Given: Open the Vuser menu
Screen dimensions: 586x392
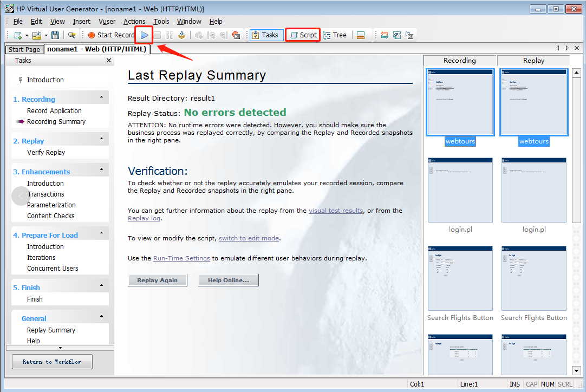Looking at the screenshot, I should [107, 21].
